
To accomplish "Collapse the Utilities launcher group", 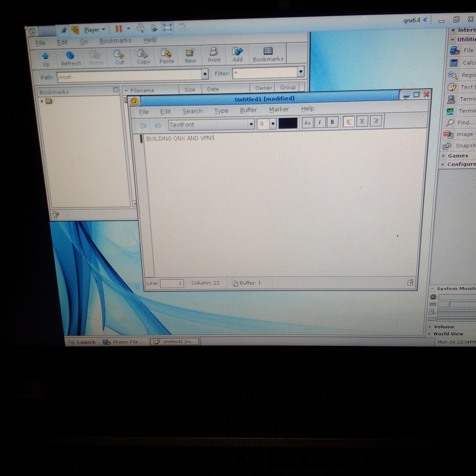I will tap(453, 39).
